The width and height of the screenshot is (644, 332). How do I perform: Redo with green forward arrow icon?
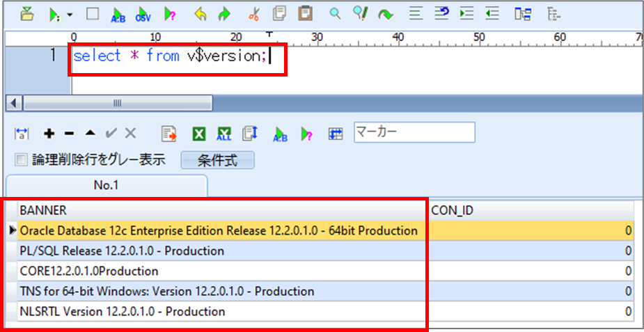224,15
